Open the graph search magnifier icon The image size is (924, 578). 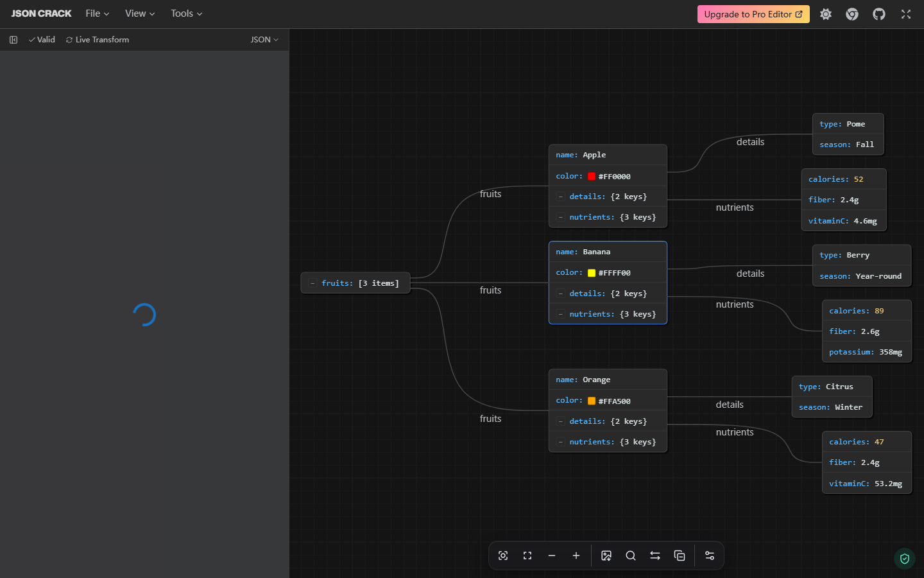click(x=631, y=556)
